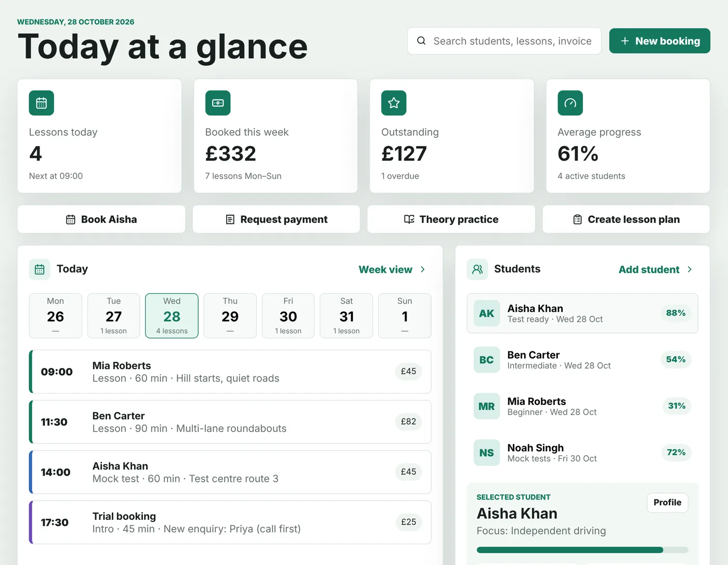Open the 09:00 Mia Roberts lesson
Screen dimensions: 728x565
(230, 372)
